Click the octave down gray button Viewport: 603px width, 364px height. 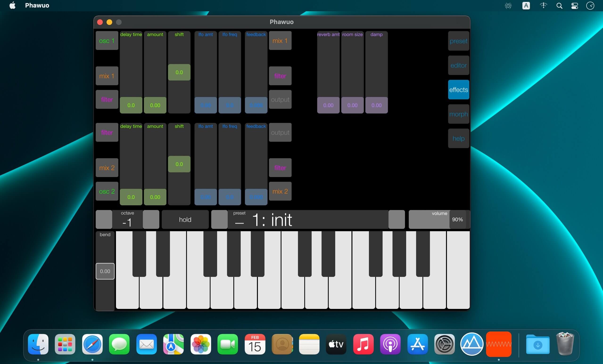click(x=104, y=219)
